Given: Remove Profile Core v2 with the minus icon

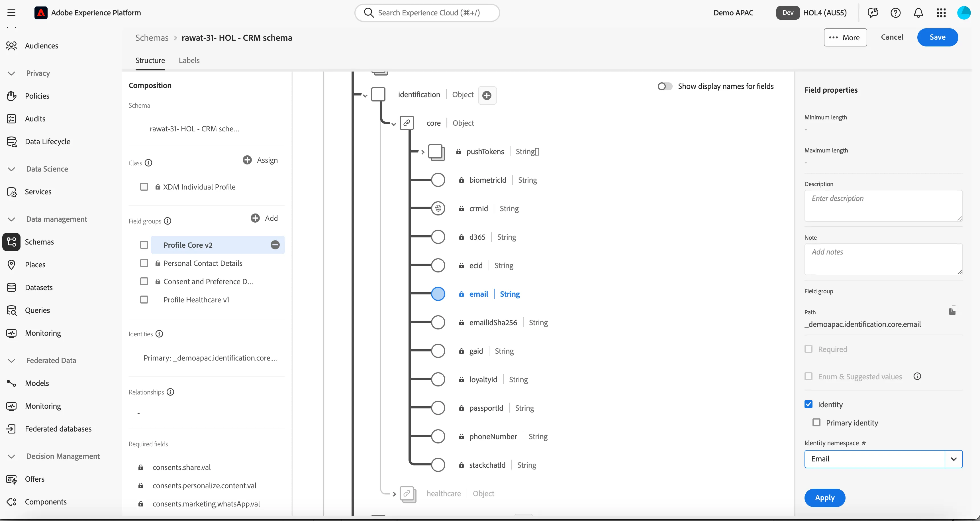Looking at the screenshot, I should point(275,245).
